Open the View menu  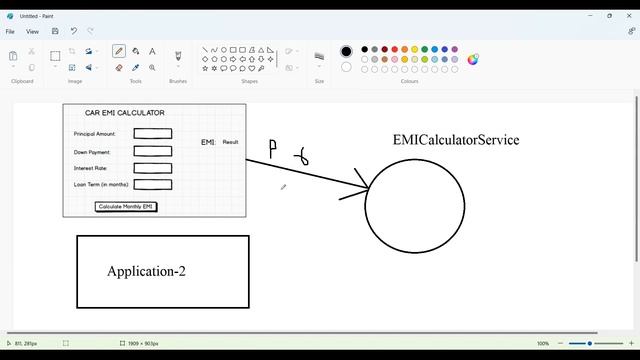tap(32, 31)
